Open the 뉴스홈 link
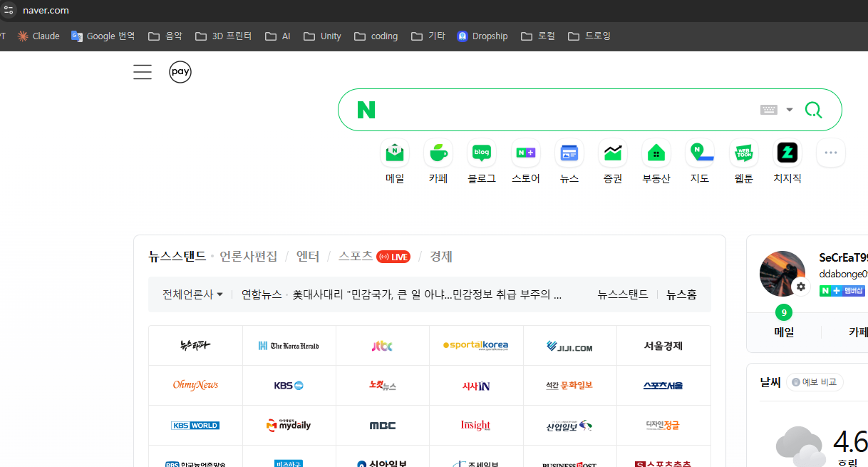This screenshot has width=868, height=467. pyautogui.click(x=681, y=294)
